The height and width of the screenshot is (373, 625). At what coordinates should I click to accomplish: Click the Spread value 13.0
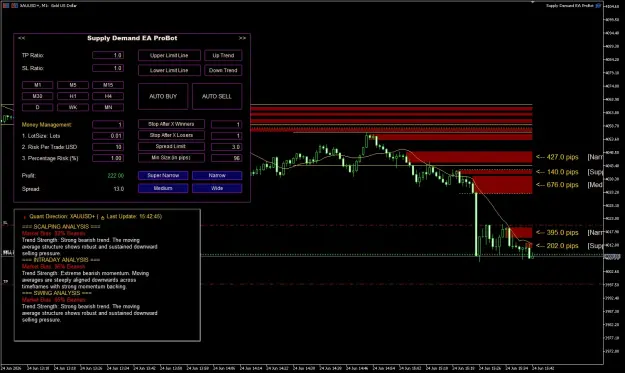[119, 189]
